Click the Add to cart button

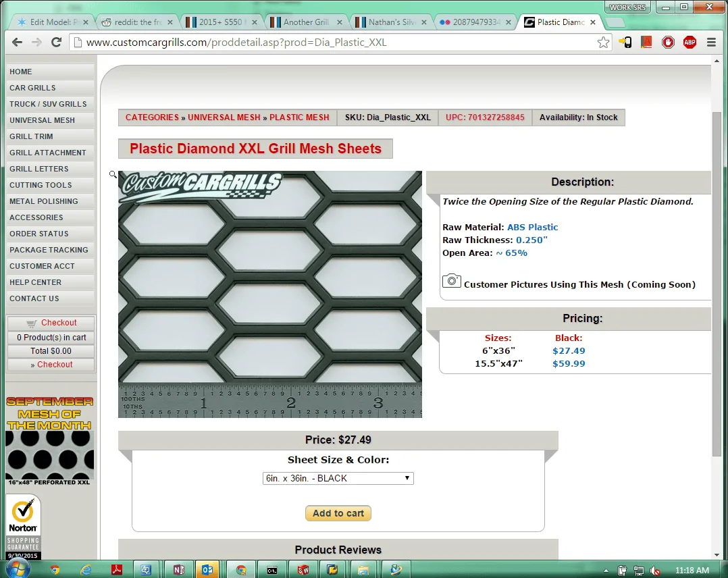click(x=338, y=513)
